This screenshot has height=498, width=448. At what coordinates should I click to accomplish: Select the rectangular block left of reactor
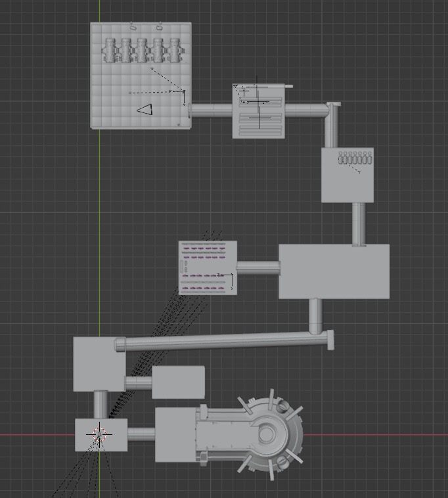(x=175, y=435)
